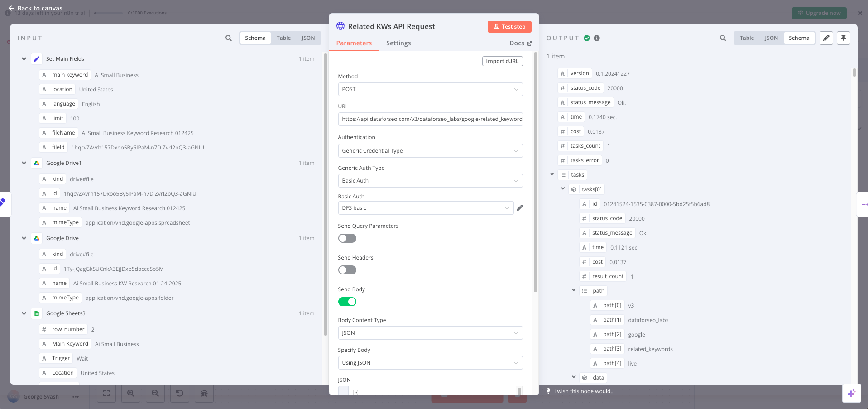
Task: Open the Basic Auth credential dropdown
Action: [426, 208]
